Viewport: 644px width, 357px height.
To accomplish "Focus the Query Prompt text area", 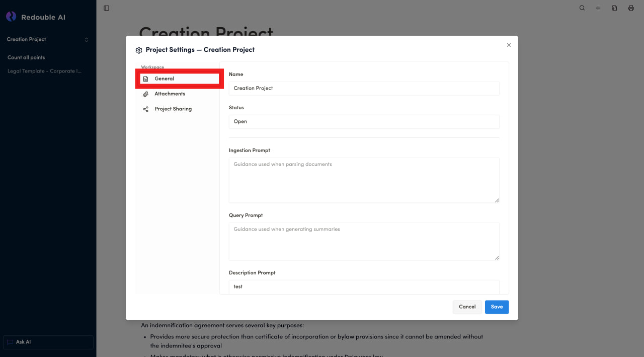I will (364, 242).
